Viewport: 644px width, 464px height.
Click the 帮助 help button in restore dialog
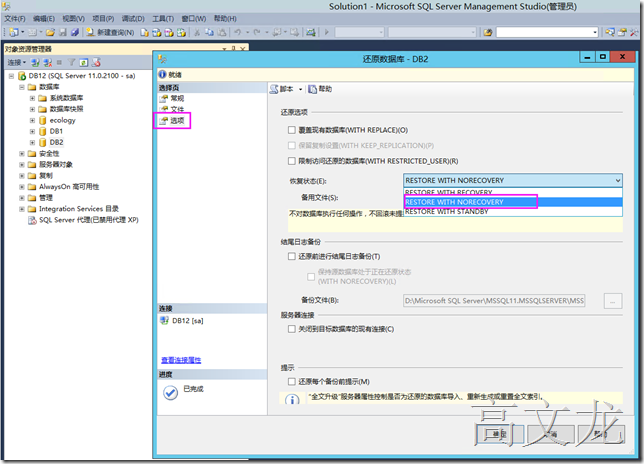click(x=320, y=89)
